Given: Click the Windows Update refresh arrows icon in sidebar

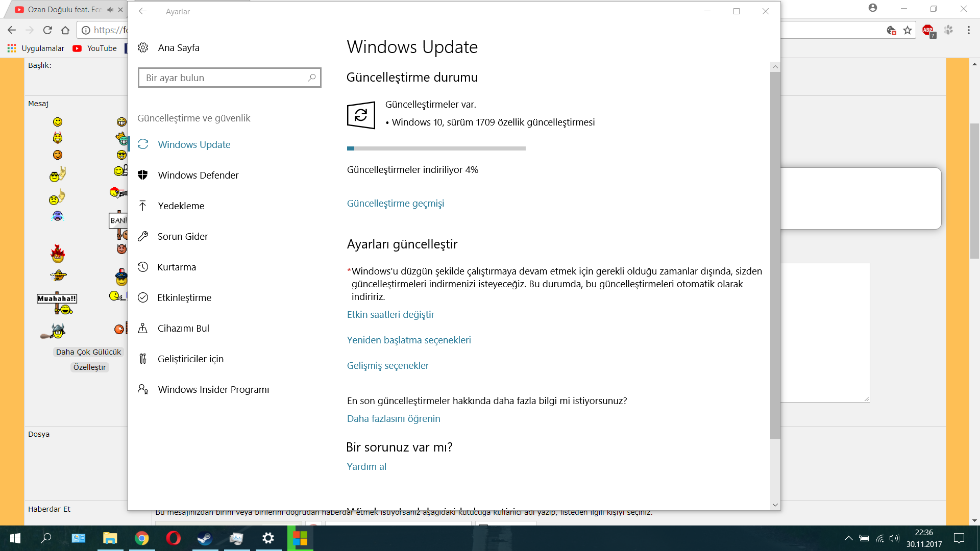Looking at the screenshot, I should pos(143,144).
